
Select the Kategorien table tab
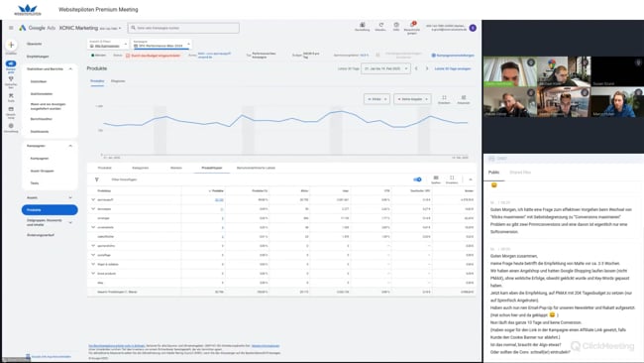[140, 168]
